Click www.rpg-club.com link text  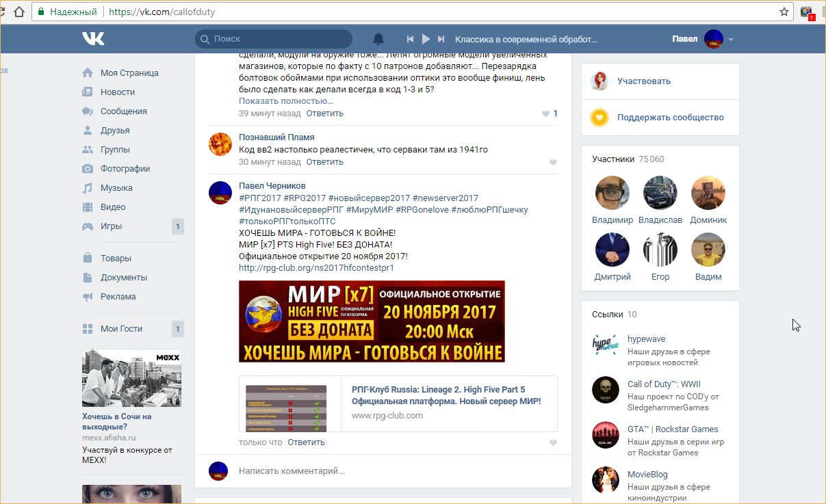(387, 415)
